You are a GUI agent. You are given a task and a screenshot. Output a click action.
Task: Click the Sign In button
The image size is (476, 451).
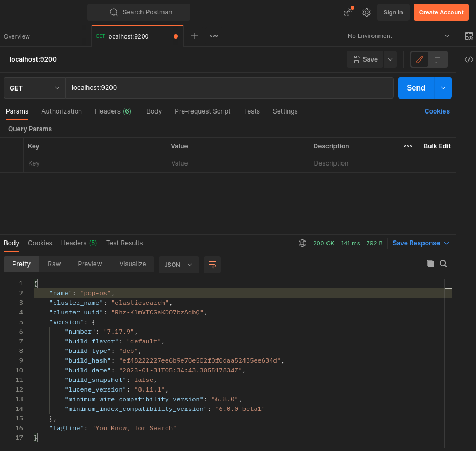393,12
